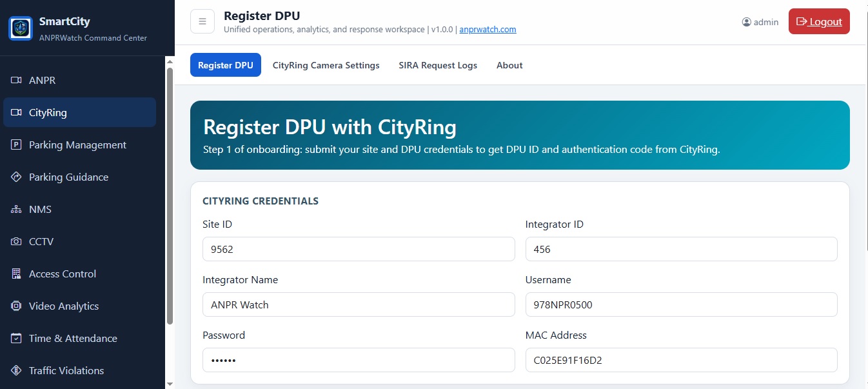Select the Register DPU tab

pos(226,65)
